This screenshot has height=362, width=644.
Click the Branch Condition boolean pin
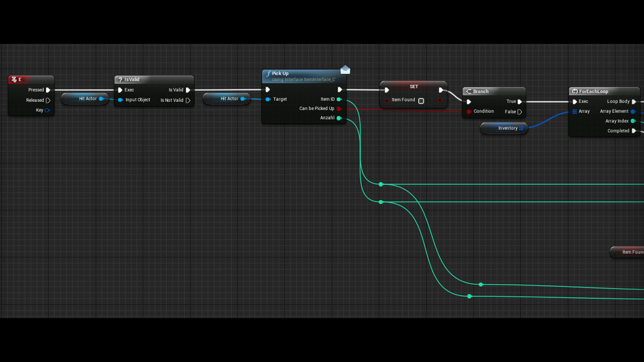point(469,111)
